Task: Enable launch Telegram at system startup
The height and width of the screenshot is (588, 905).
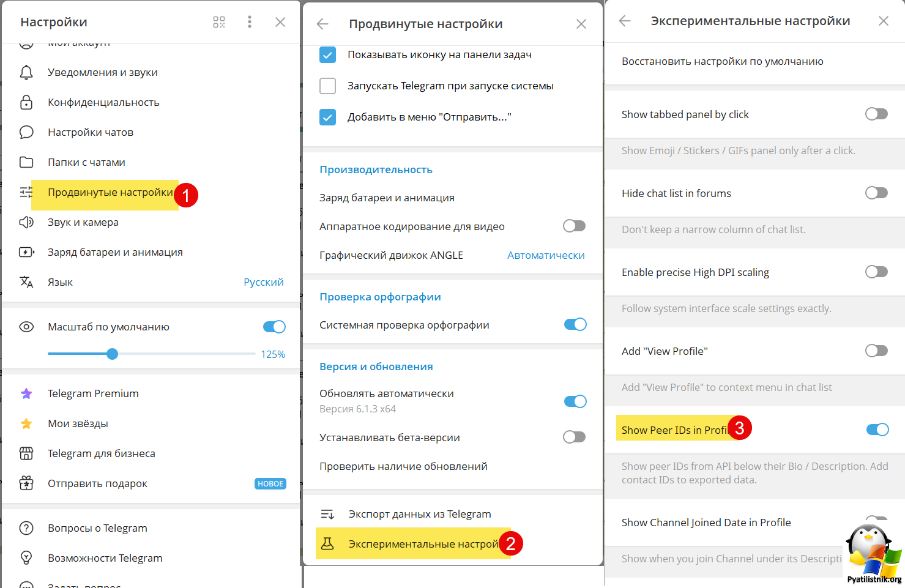Action: coord(328,86)
